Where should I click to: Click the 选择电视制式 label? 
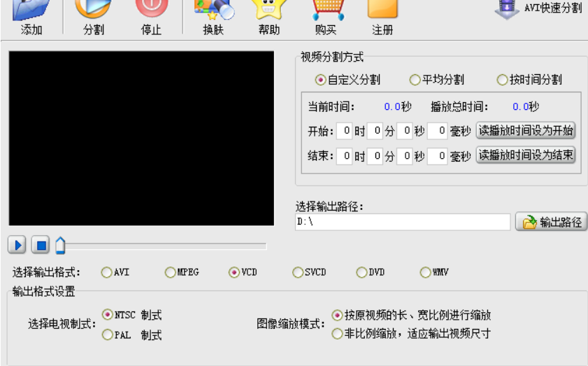62,324
